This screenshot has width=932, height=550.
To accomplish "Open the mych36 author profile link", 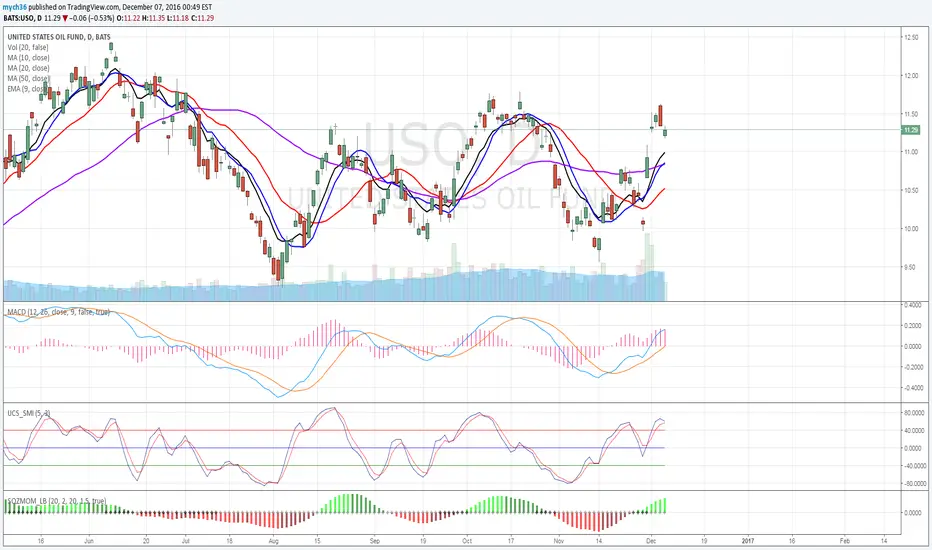I will click(15, 7).
